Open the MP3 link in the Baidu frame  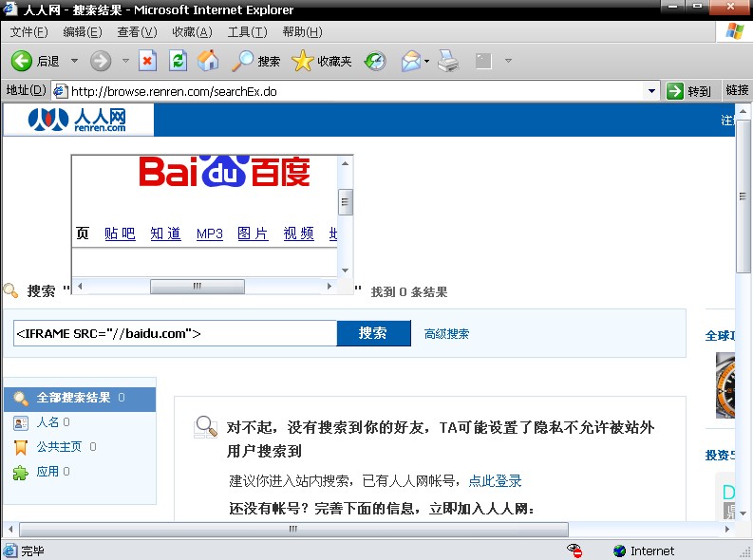coord(210,233)
